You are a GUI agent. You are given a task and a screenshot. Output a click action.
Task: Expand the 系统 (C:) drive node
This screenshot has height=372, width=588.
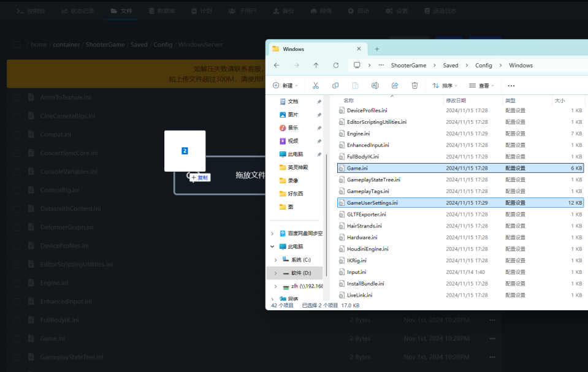[x=276, y=260]
